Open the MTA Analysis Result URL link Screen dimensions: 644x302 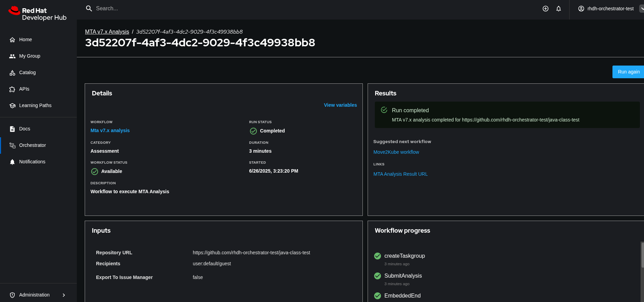[400, 174]
